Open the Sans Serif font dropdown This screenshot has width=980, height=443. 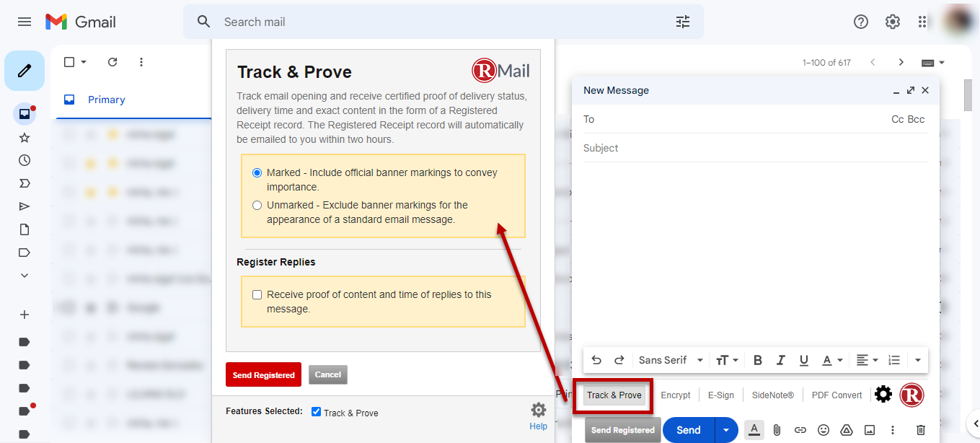click(670, 359)
